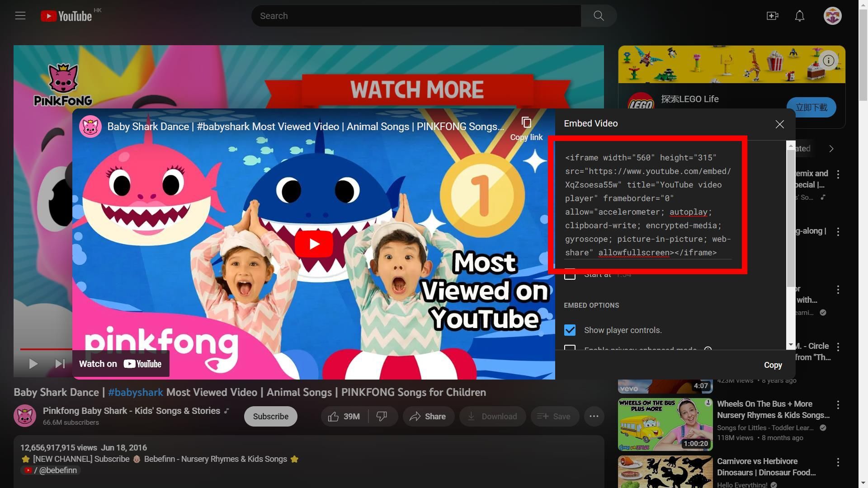Image resolution: width=868 pixels, height=488 pixels.
Task: Open options for Carnivore vs Herbivore video
Action: (838, 462)
